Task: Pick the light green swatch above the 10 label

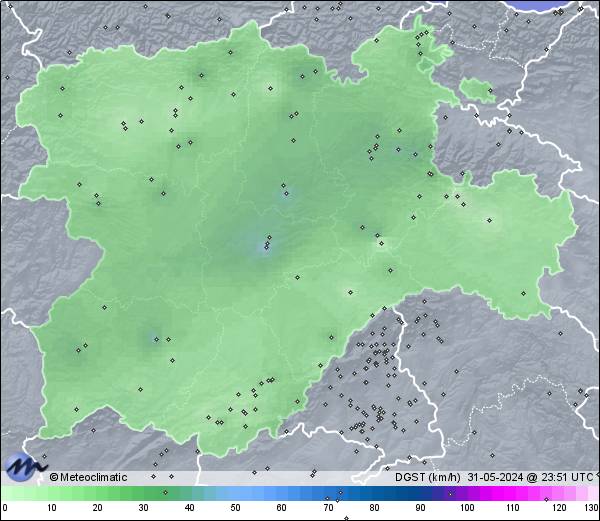Action: tap(52, 493)
